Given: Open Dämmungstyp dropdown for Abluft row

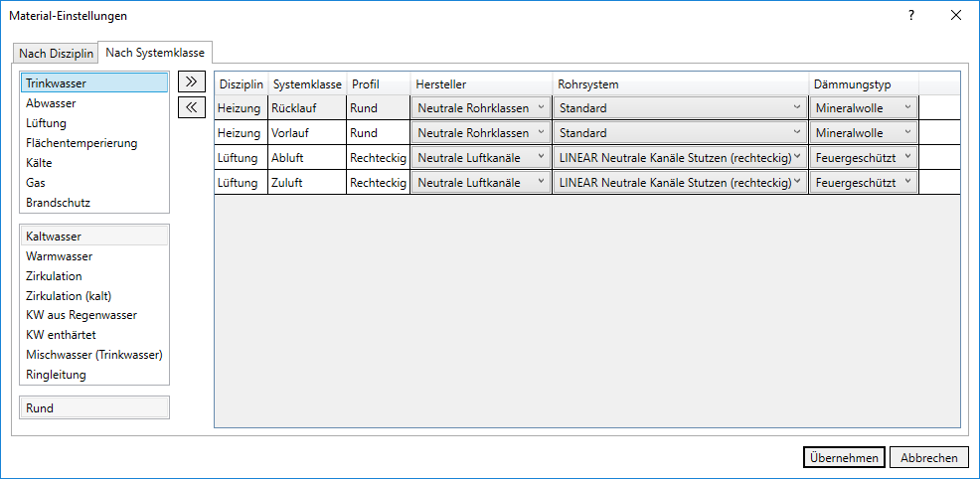Looking at the screenshot, I should click(x=864, y=158).
